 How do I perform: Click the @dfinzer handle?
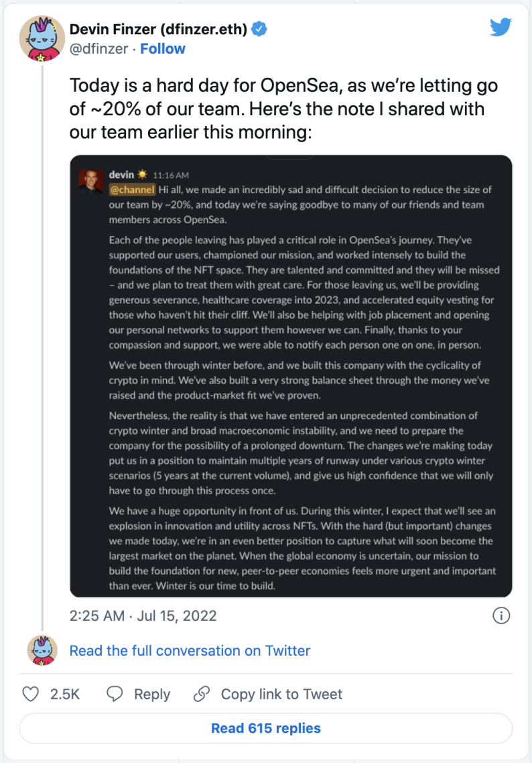point(98,49)
